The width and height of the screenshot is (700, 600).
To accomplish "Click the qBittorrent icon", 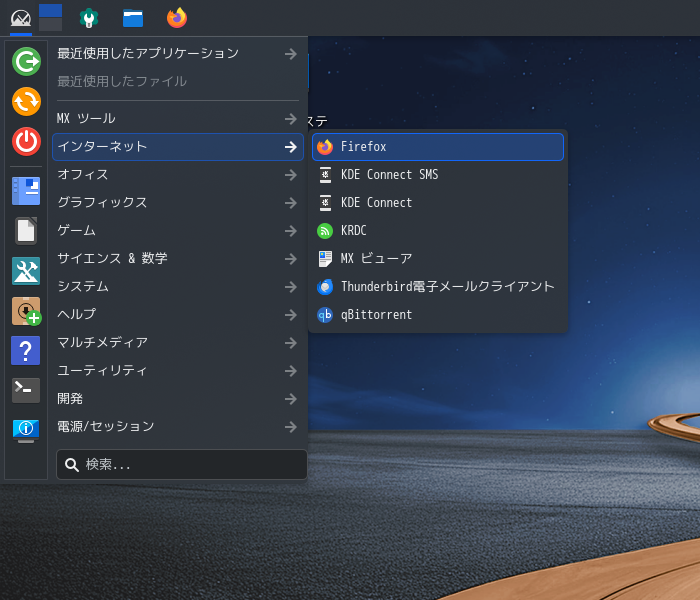I will pos(325,315).
